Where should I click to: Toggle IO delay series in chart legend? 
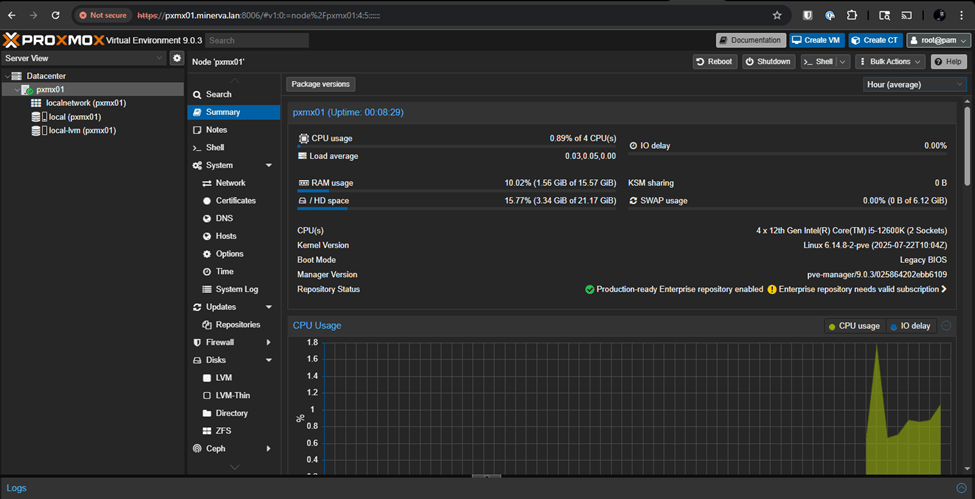pos(910,326)
